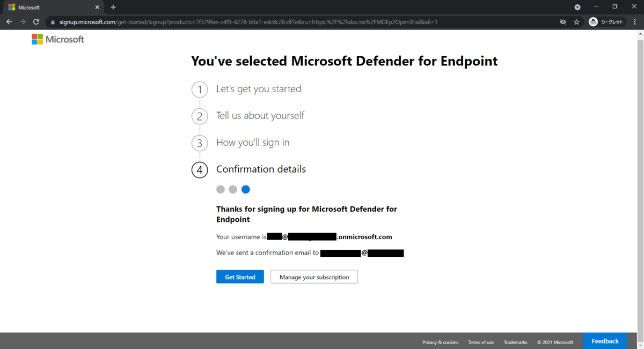Go back using browser back arrow
Viewport: 644px width, 349px height.
tap(9, 22)
